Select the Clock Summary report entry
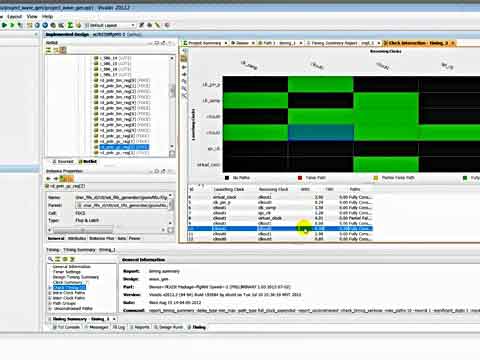Viewport: 480px width, 360px height. [67, 282]
